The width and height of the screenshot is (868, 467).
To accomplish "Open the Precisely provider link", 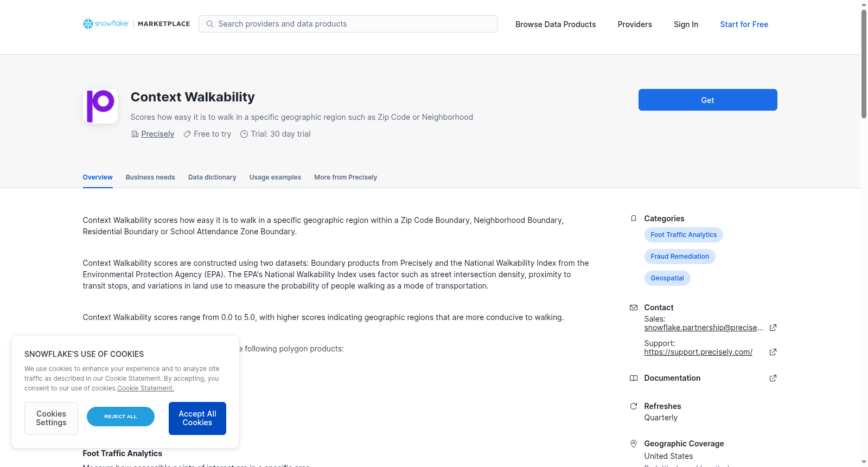I will click(157, 134).
